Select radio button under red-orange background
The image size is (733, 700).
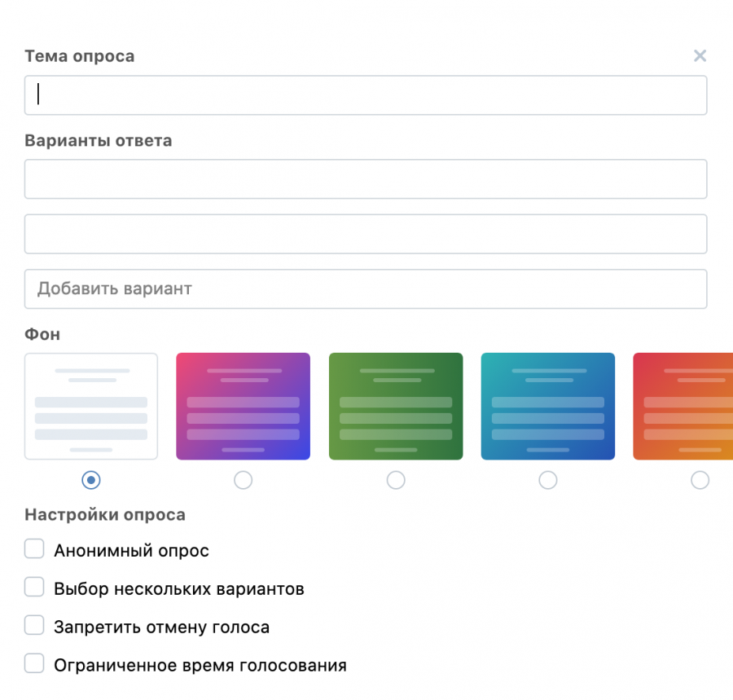(x=700, y=480)
